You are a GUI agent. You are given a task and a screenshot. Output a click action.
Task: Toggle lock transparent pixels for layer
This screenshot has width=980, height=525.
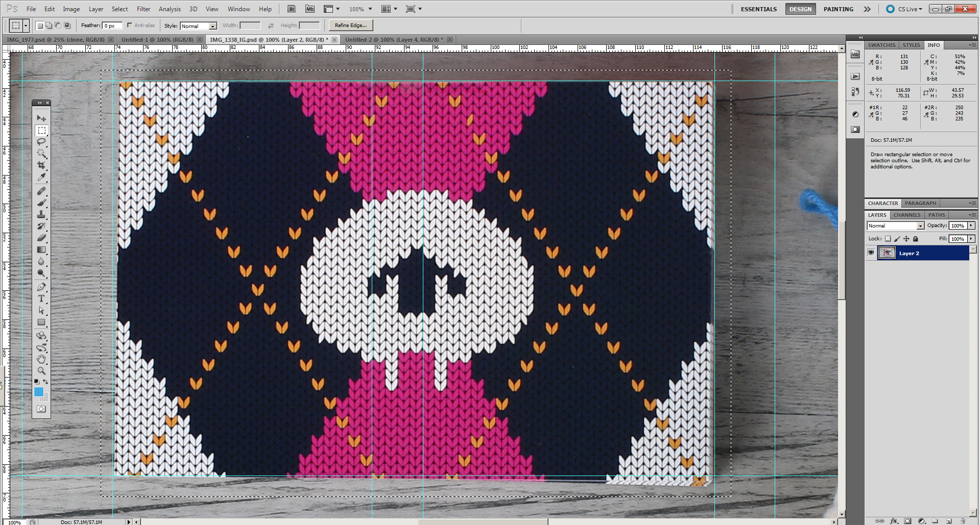point(888,239)
